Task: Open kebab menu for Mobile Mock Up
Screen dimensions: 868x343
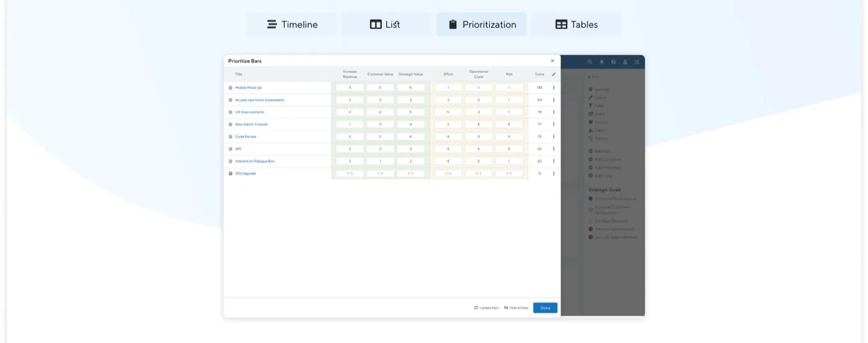Action: click(x=554, y=87)
